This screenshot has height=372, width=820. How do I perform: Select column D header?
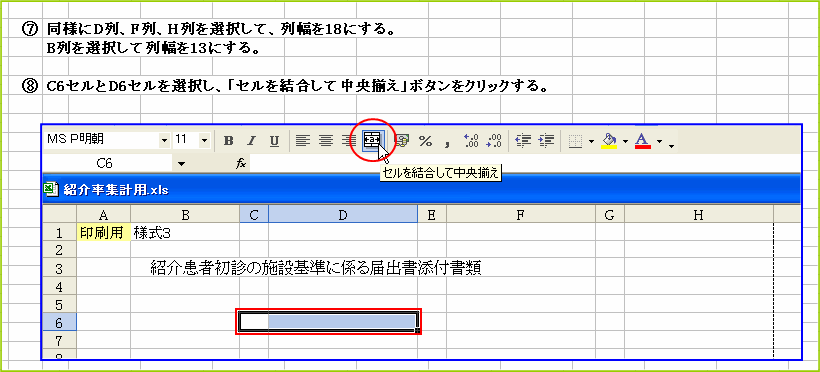(x=343, y=215)
